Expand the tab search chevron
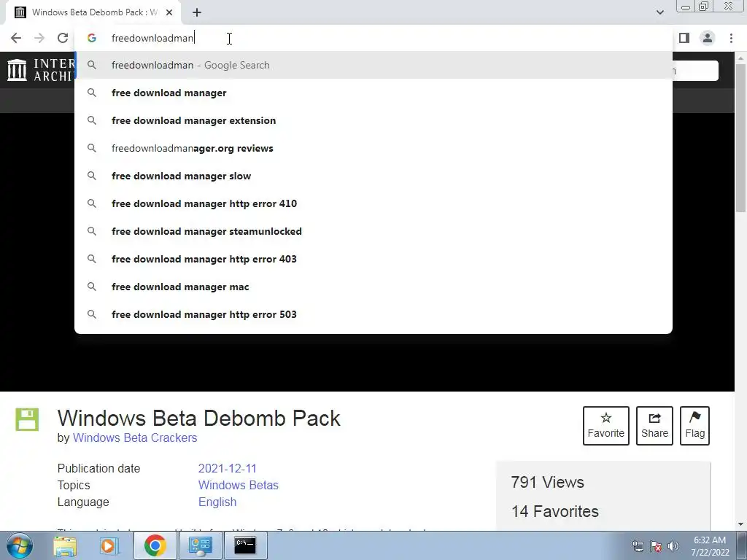Image resolution: width=747 pixels, height=560 pixels. 659,12
